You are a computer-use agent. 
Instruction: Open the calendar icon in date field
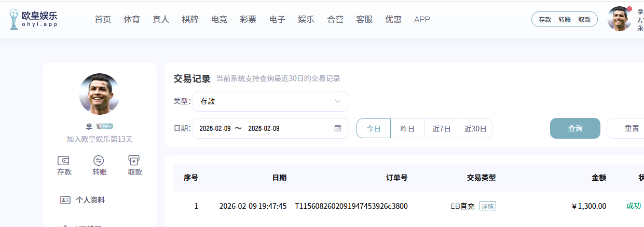coord(338,128)
